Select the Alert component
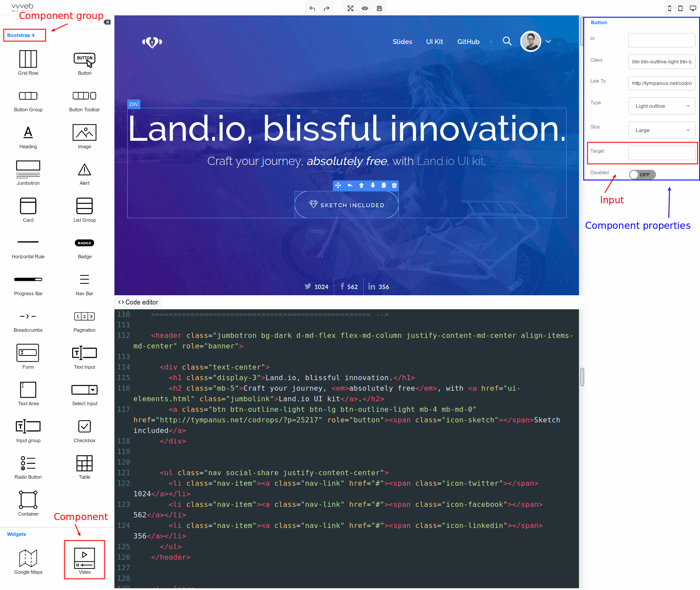This screenshot has height=590, width=700. [x=85, y=173]
